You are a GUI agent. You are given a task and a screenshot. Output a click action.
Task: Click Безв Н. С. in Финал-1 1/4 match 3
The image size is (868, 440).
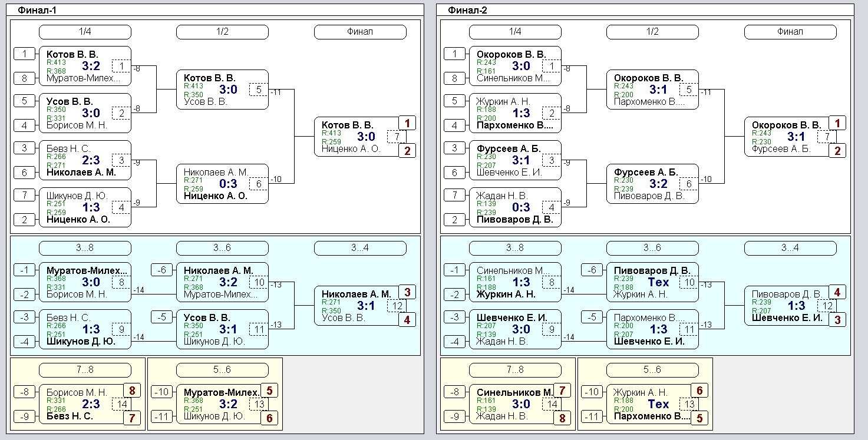[x=69, y=149]
